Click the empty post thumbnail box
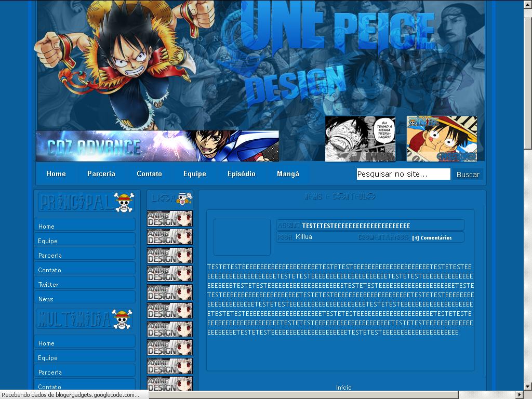 click(242, 237)
